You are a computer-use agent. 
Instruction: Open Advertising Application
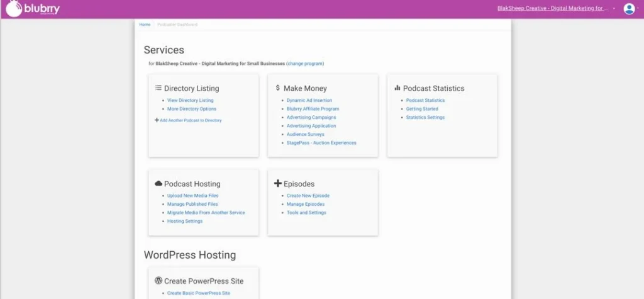coord(311,126)
